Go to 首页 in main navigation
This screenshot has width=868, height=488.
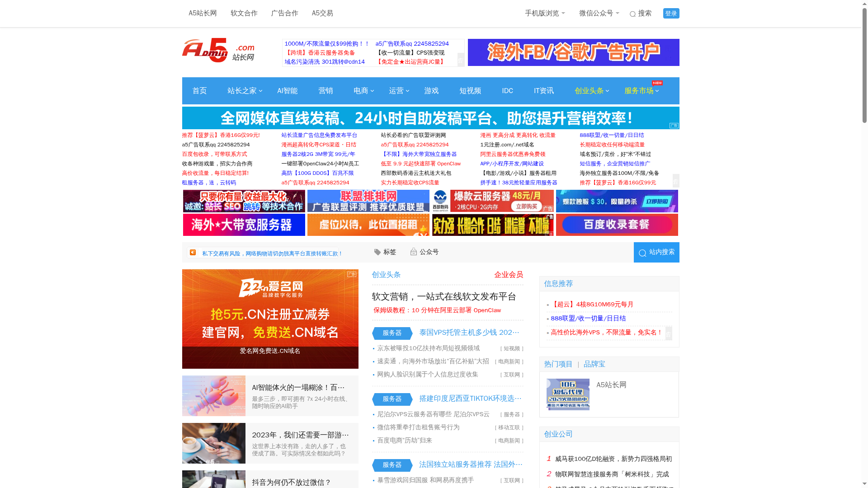pos(200,91)
